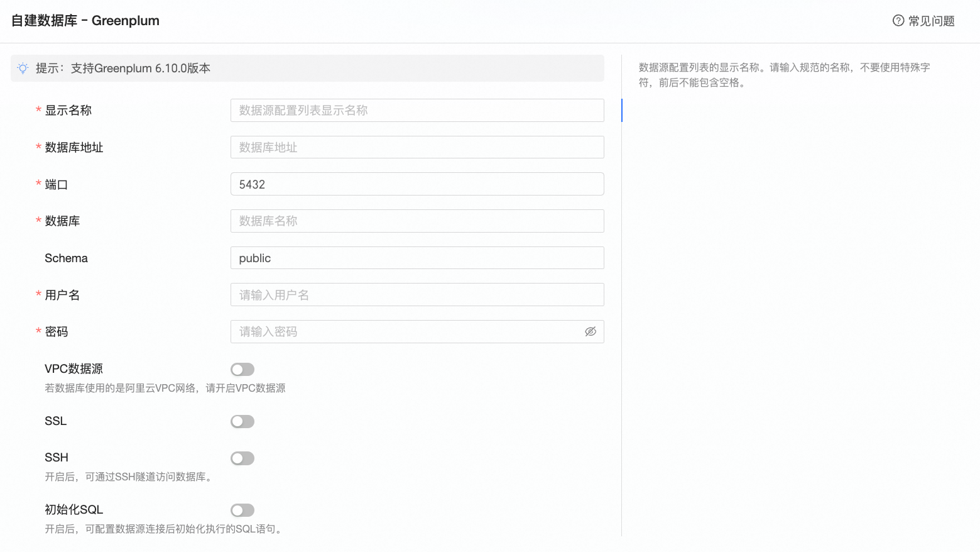980x552 pixels.
Task: Click the 用户名 field label
Action: coord(62,295)
